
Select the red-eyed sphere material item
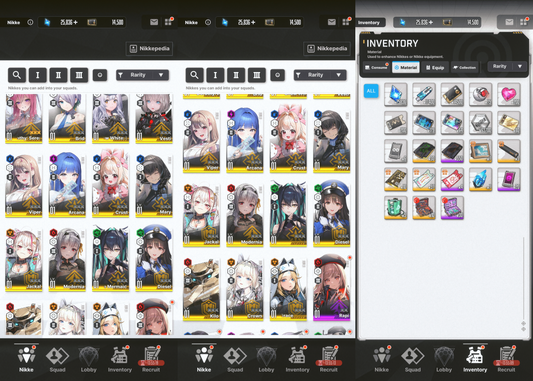click(x=480, y=94)
